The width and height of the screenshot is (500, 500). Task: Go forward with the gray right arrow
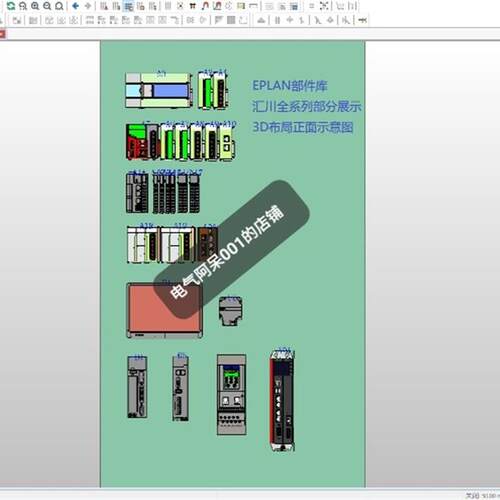88,6
